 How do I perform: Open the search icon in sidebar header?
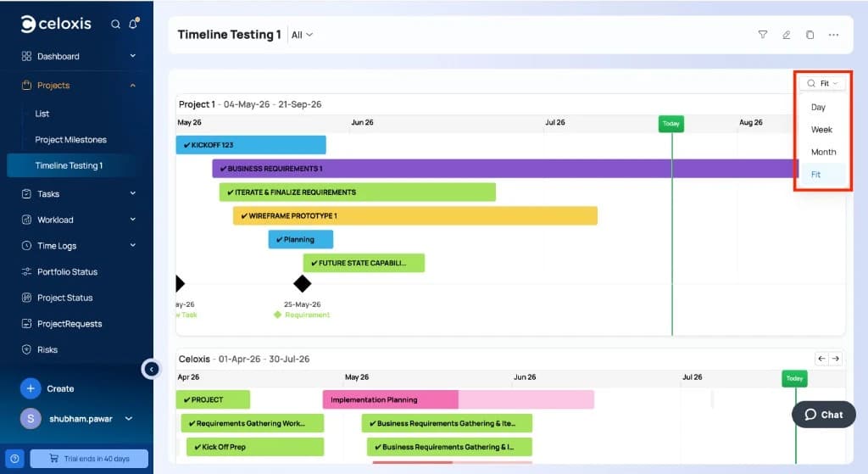click(115, 25)
